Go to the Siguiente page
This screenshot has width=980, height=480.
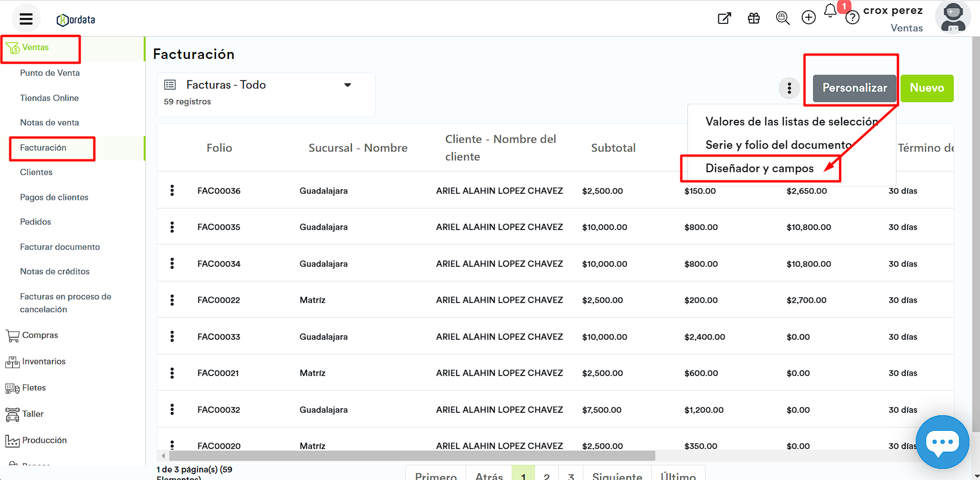point(617,475)
